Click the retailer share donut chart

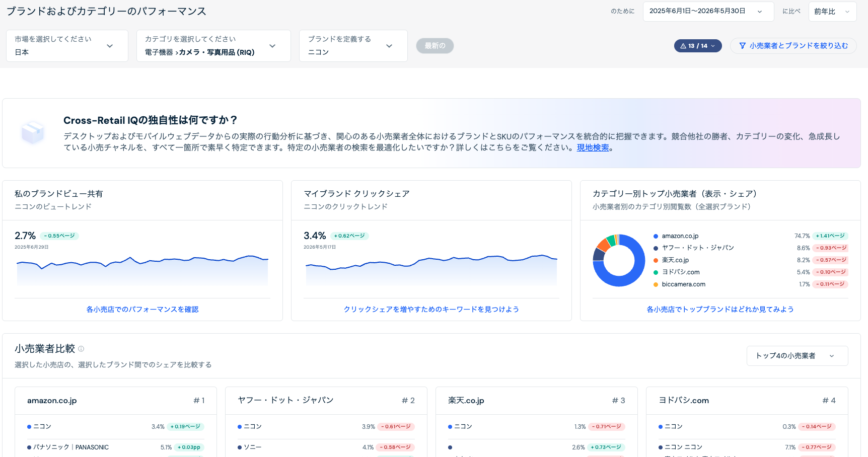(619, 260)
